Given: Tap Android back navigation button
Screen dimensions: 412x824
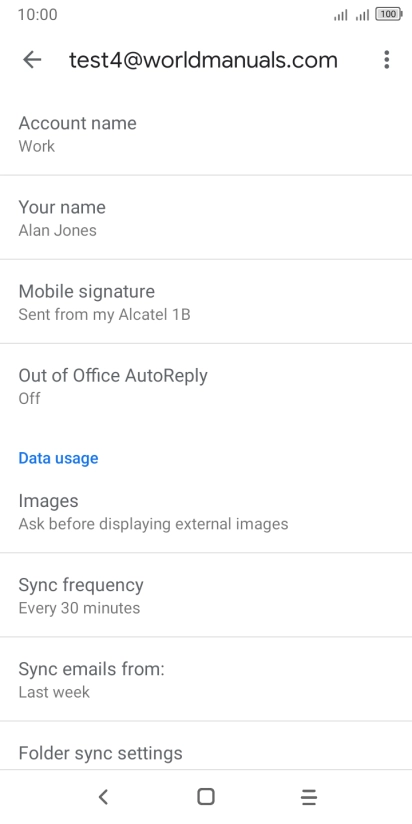Looking at the screenshot, I should click(x=103, y=797).
